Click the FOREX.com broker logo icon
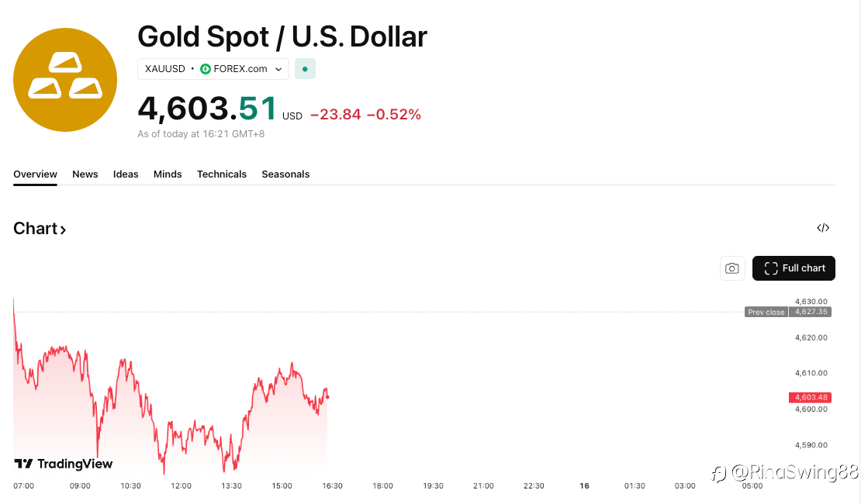The image size is (868, 504). (x=206, y=69)
